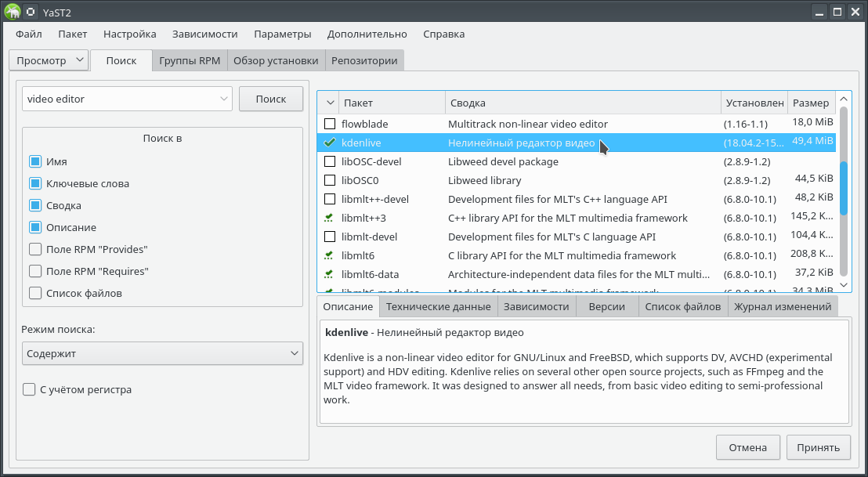Select libmlt++3 package name
Image resolution: width=868 pixels, height=477 pixels.
(363, 218)
